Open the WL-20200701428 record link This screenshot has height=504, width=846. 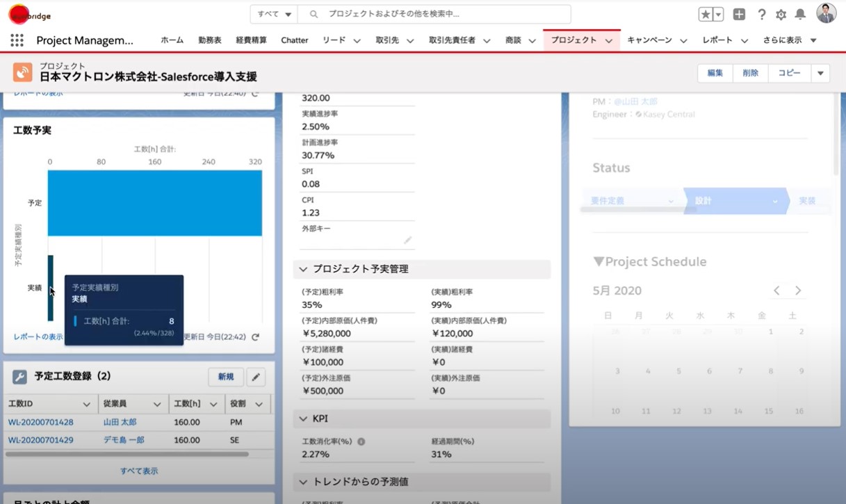pos(40,422)
